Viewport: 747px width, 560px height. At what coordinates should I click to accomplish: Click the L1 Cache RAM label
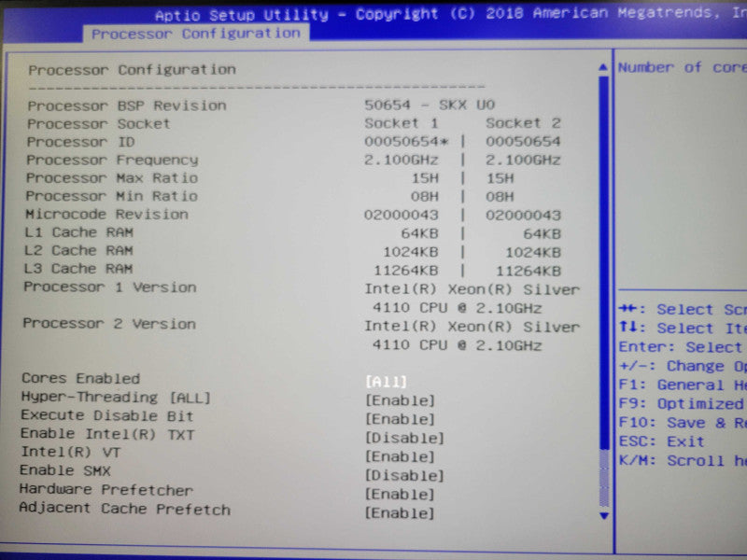tap(78, 232)
